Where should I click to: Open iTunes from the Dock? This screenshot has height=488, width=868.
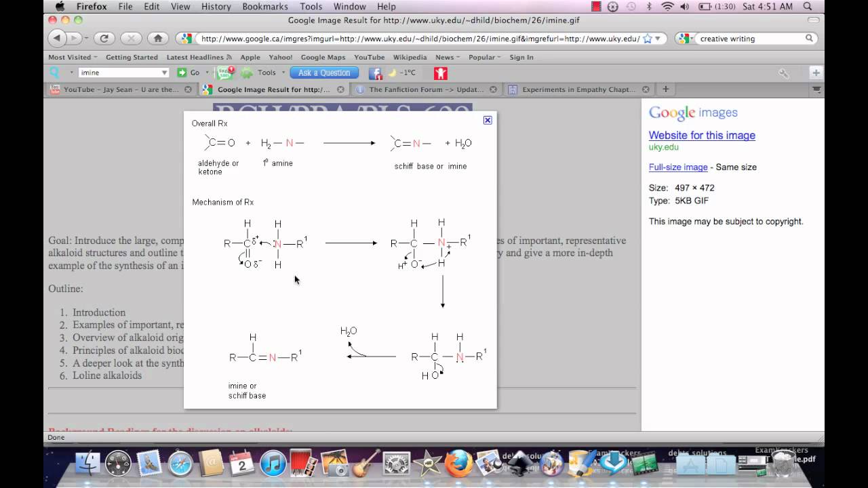coord(273,464)
